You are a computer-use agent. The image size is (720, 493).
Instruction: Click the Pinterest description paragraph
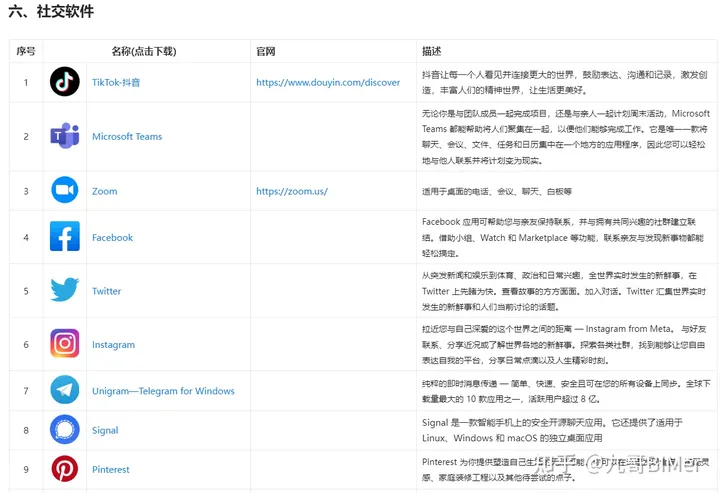click(565, 470)
